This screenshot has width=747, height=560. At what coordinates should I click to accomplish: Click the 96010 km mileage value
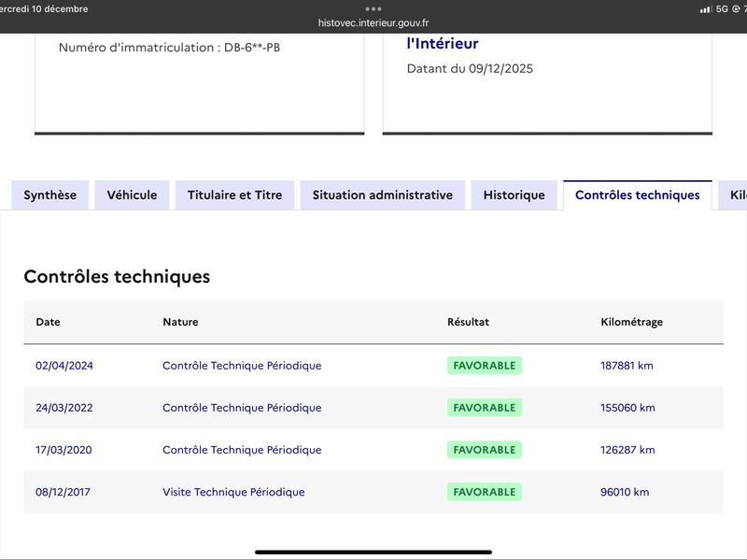coord(625,492)
